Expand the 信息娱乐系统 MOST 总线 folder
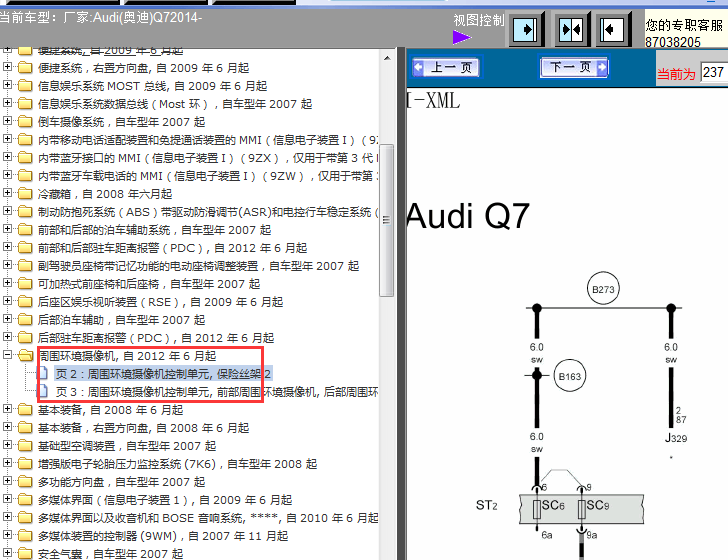This screenshot has width=728, height=560. (7, 85)
